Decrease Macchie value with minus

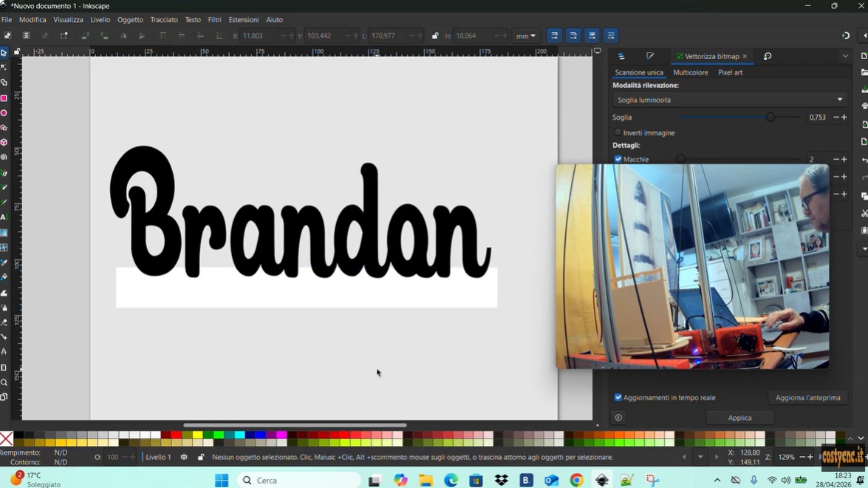click(x=836, y=160)
